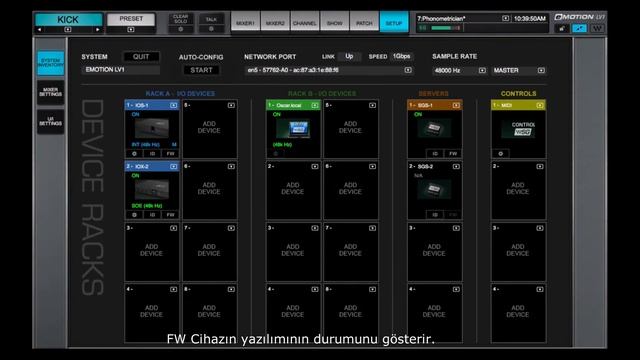Open gear settings for MIDI control device
Viewport: 640px width, 360px height.
click(501, 154)
